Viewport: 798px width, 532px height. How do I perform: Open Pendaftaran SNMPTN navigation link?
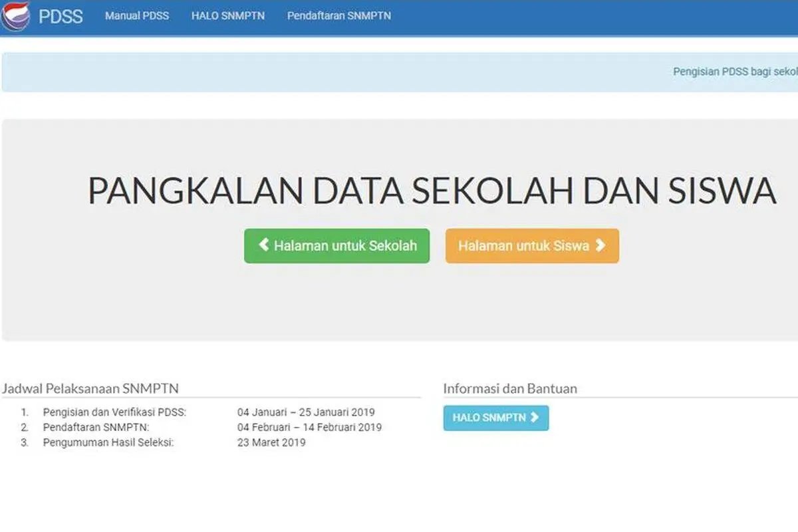tap(339, 16)
